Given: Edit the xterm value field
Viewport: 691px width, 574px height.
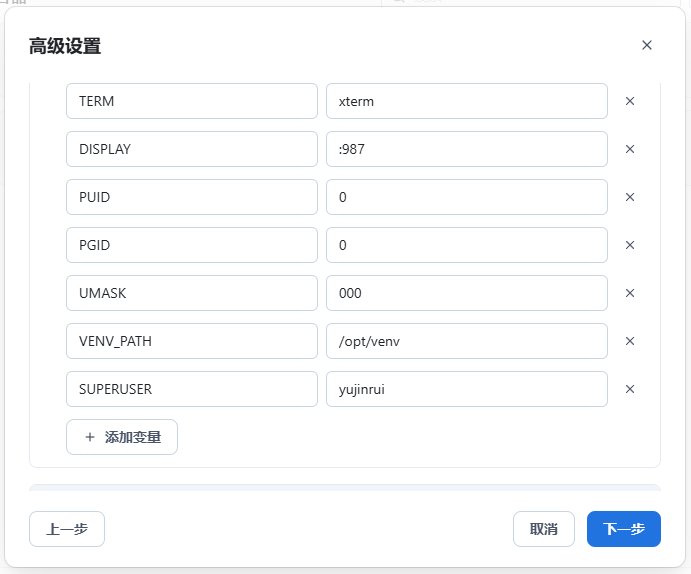Looking at the screenshot, I should 466,101.
